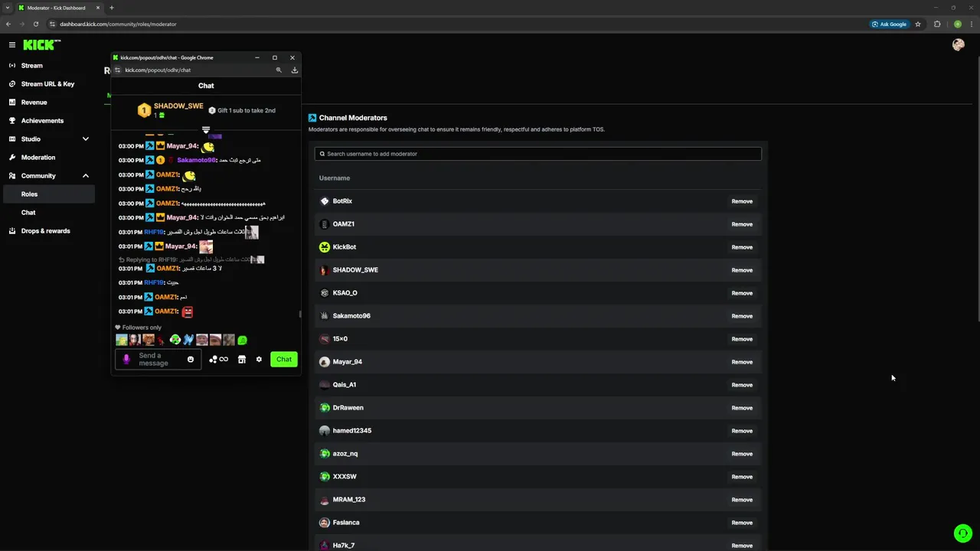
Task: Click the Qais_A1 username row
Action: point(537,385)
